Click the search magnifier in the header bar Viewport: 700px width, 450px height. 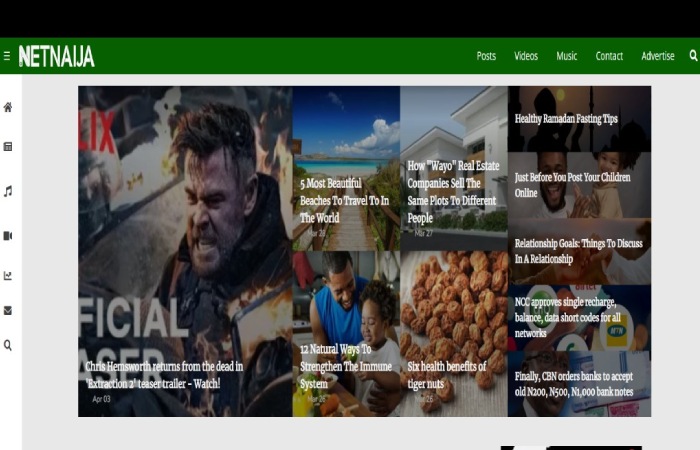[x=693, y=55]
